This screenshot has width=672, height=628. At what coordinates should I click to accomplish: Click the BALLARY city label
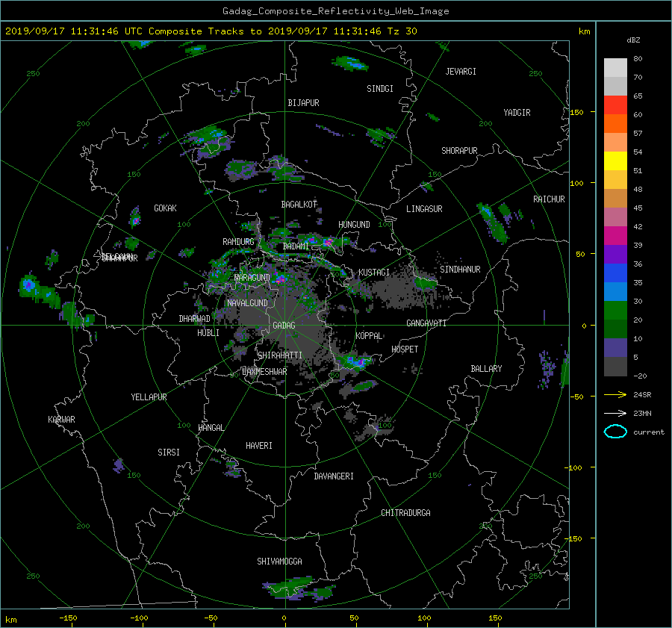pyautogui.click(x=486, y=369)
